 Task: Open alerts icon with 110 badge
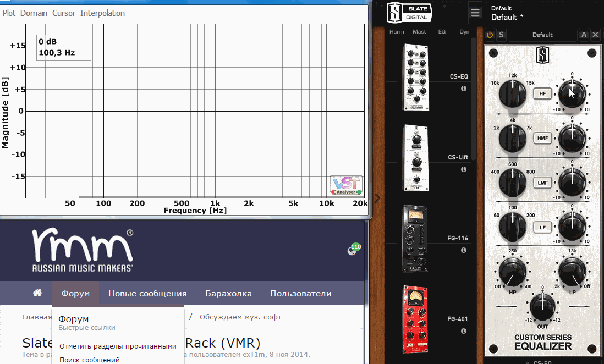354,249
